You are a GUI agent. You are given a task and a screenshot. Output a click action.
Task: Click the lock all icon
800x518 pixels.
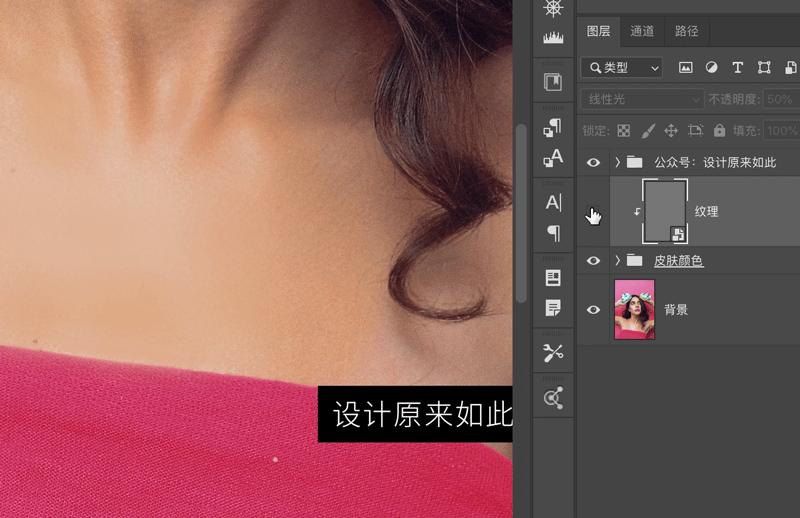[719, 130]
